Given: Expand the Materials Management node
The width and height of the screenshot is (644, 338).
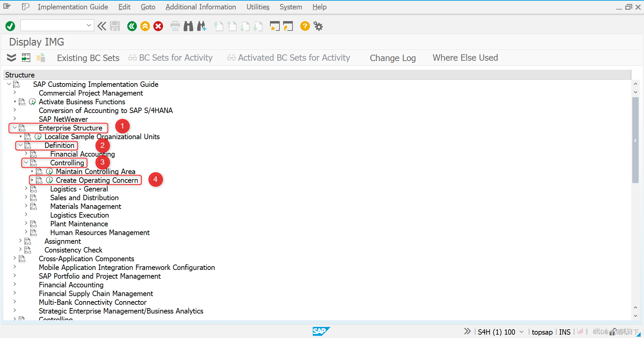Looking at the screenshot, I should 26,206.
